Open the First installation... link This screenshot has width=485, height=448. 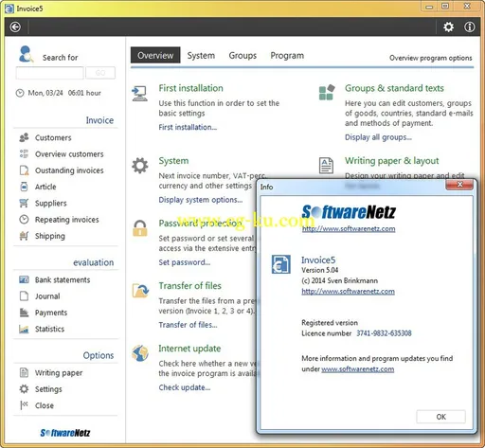[x=188, y=127]
